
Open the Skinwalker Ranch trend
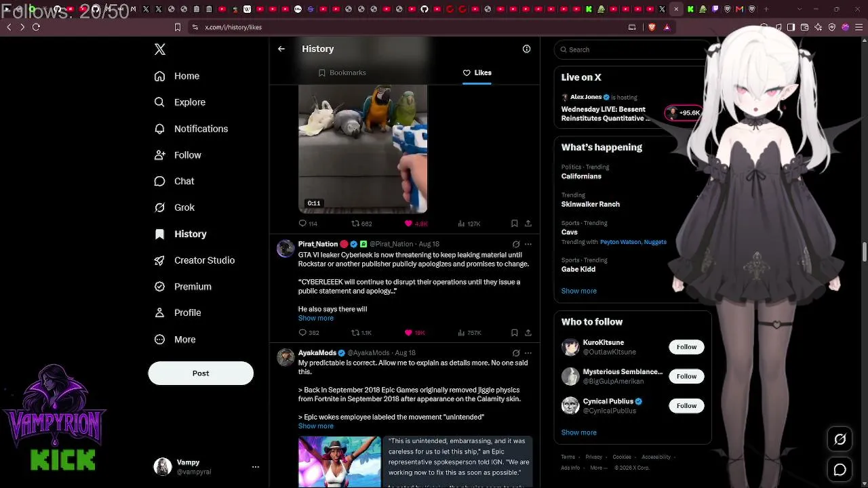point(591,204)
